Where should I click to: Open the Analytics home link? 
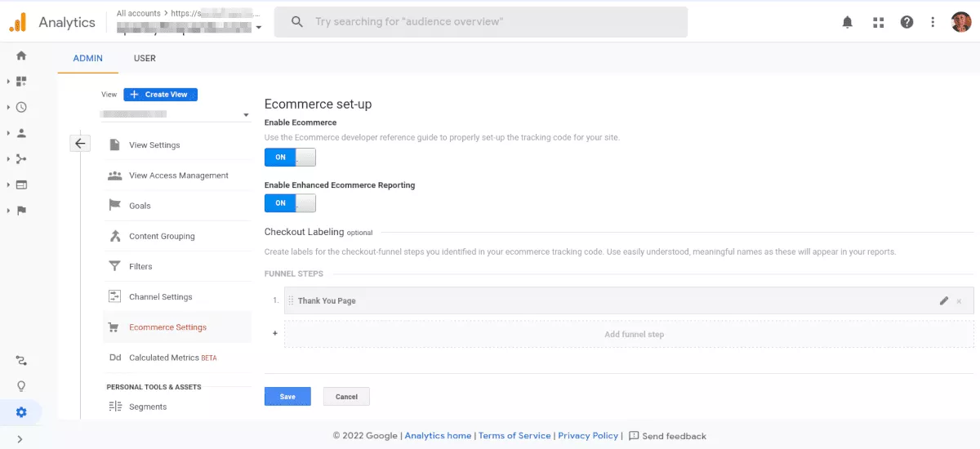click(438, 436)
